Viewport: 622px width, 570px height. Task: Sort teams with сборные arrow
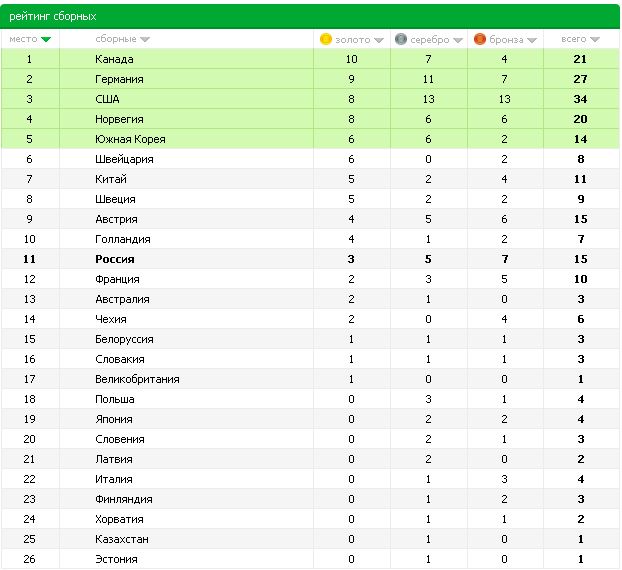tap(145, 39)
